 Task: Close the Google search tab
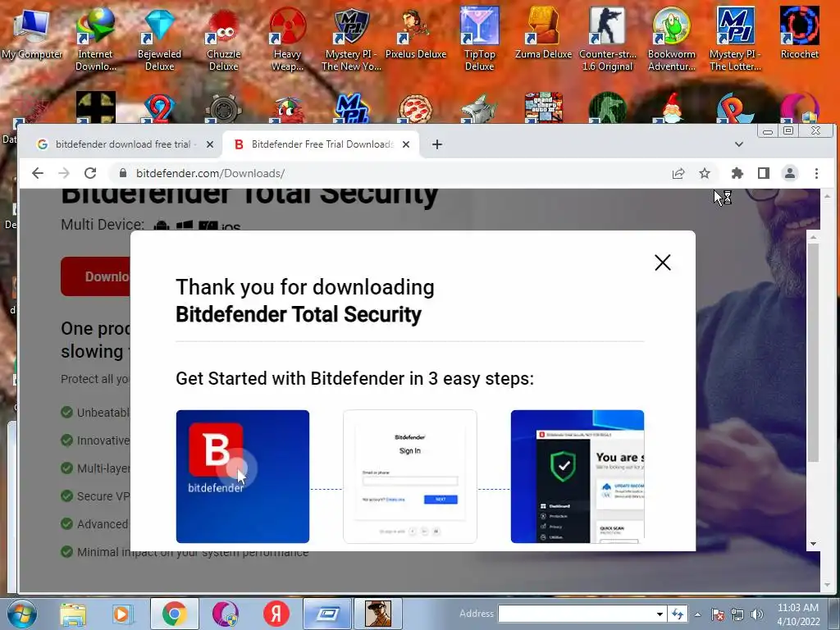click(210, 144)
